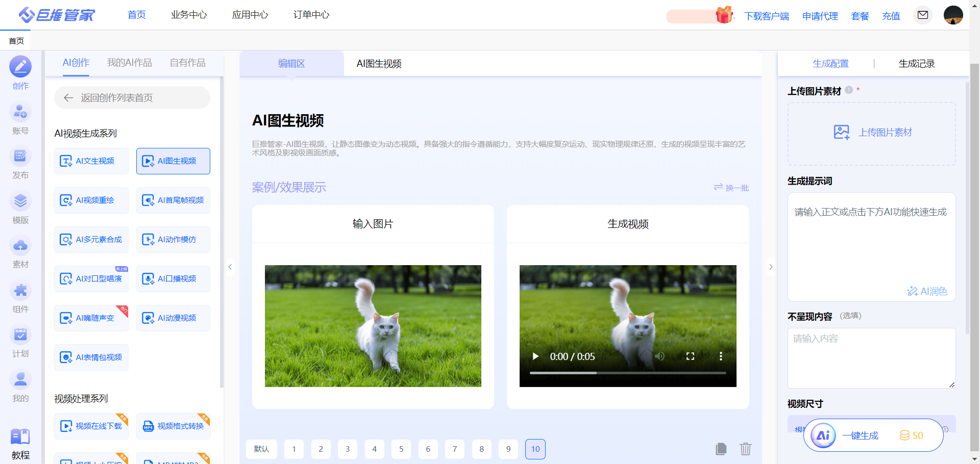
Task: Click the copy document icon at bottom
Action: [x=721, y=449]
